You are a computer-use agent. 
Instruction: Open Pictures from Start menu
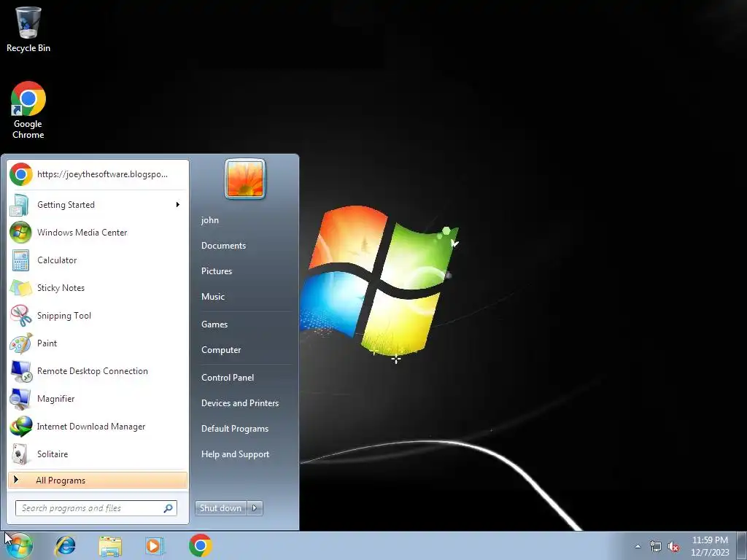coord(217,271)
